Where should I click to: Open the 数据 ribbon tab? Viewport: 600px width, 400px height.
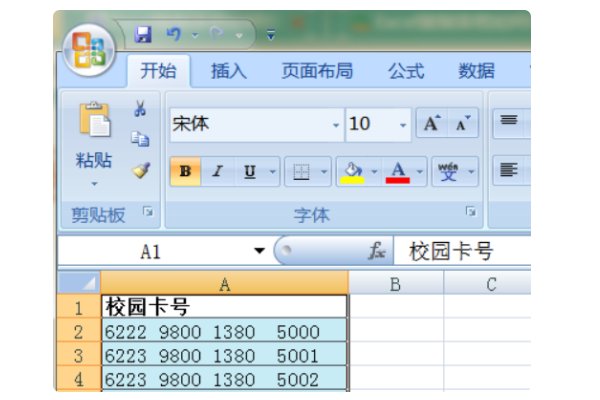pos(476,71)
